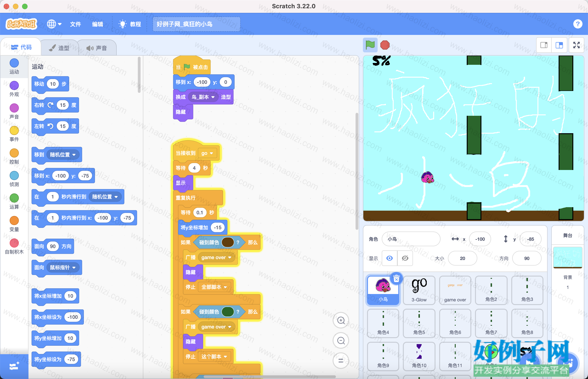The height and width of the screenshot is (379, 588).
Task: Switch to small stage layout
Action: click(x=544, y=45)
